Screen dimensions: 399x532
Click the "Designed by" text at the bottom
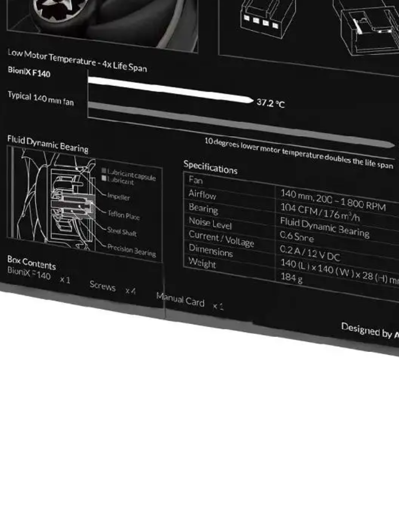(366, 330)
